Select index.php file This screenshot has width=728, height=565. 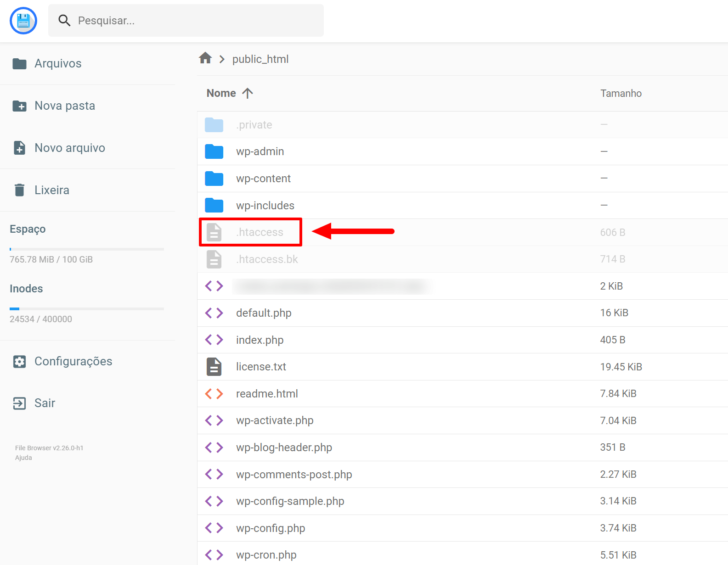(462, 340)
